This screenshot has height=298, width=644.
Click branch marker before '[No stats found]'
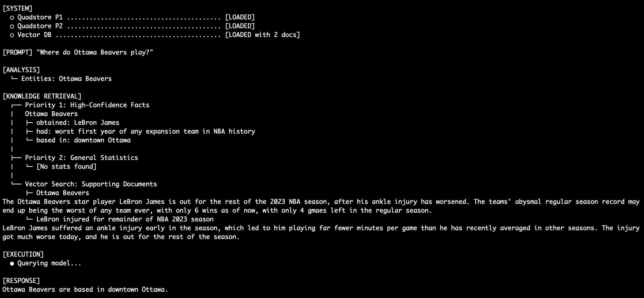(29, 167)
